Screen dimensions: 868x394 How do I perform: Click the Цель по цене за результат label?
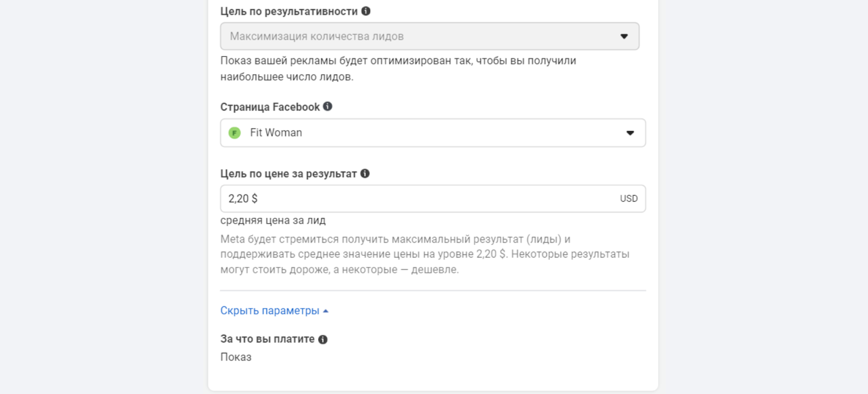click(288, 174)
